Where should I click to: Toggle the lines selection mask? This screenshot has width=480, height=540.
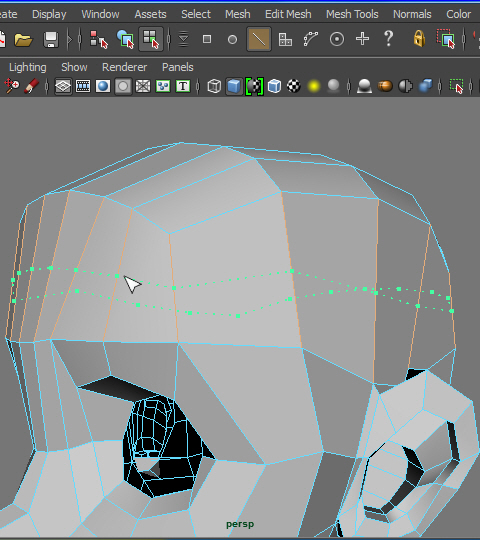coord(259,39)
